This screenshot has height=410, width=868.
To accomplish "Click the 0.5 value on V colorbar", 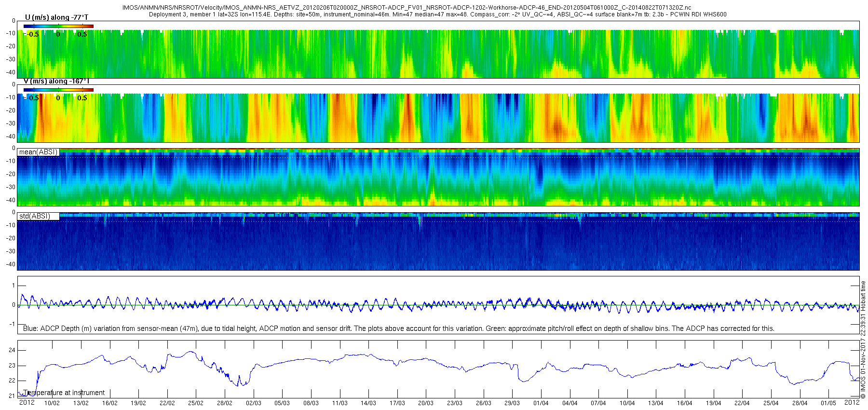I will [x=82, y=98].
